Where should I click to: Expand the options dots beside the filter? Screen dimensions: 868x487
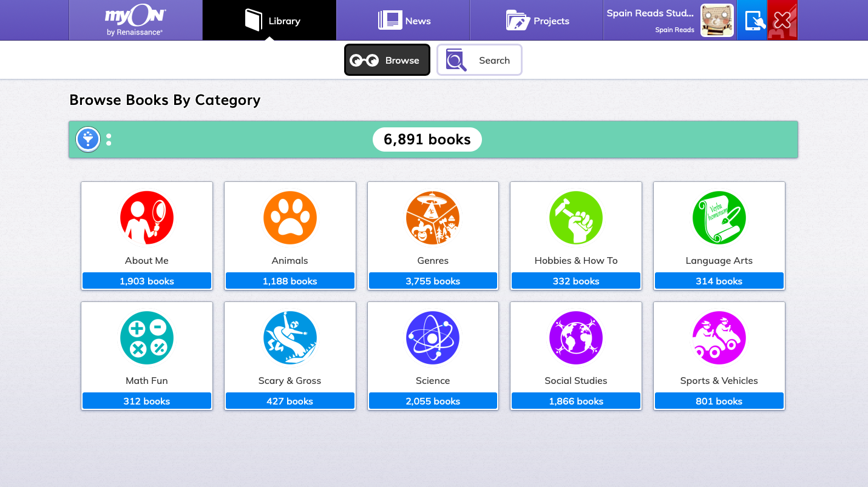(109, 139)
